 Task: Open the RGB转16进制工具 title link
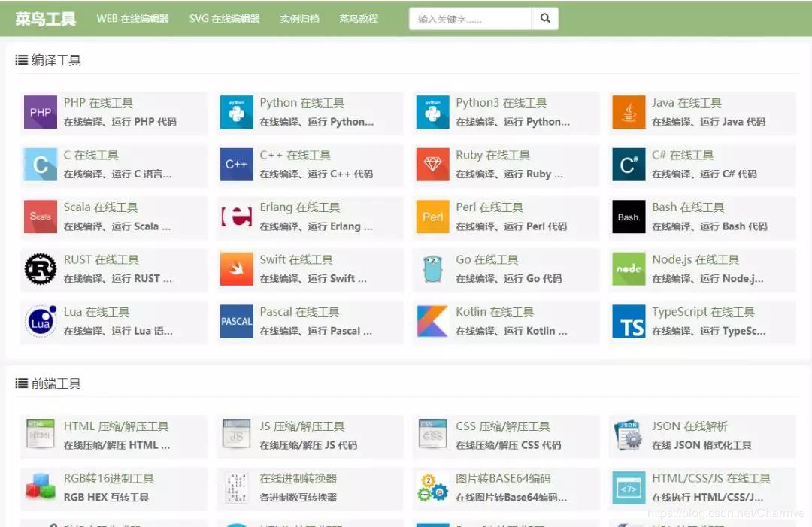(x=109, y=478)
